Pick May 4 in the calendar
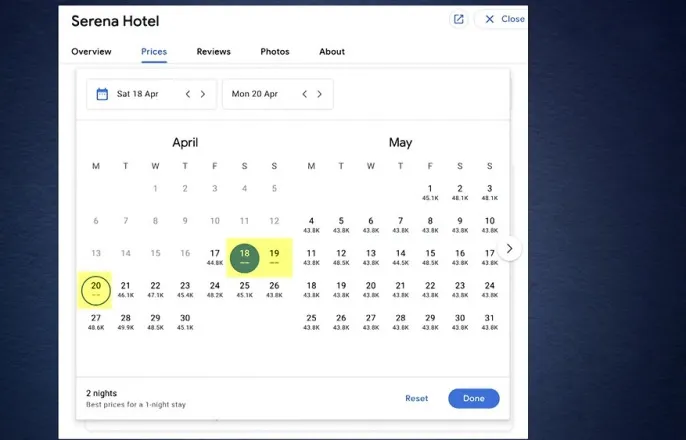This screenshot has height=440, width=686. point(311,225)
